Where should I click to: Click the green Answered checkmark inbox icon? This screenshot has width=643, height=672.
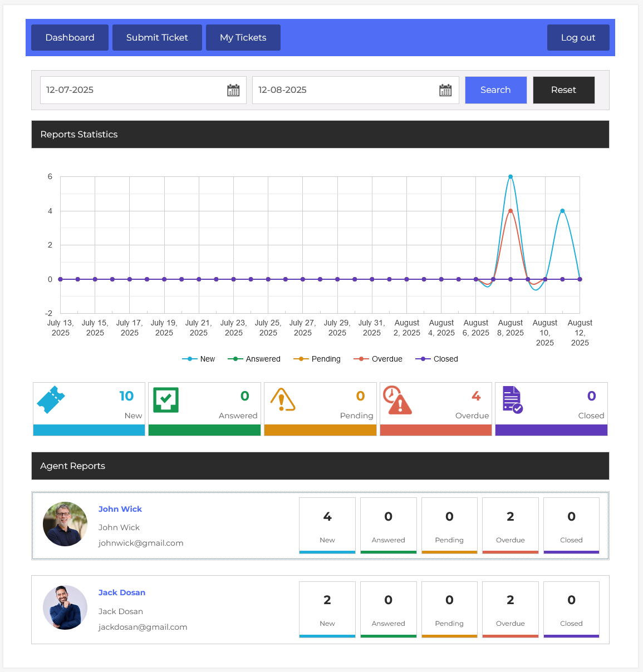coord(166,399)
